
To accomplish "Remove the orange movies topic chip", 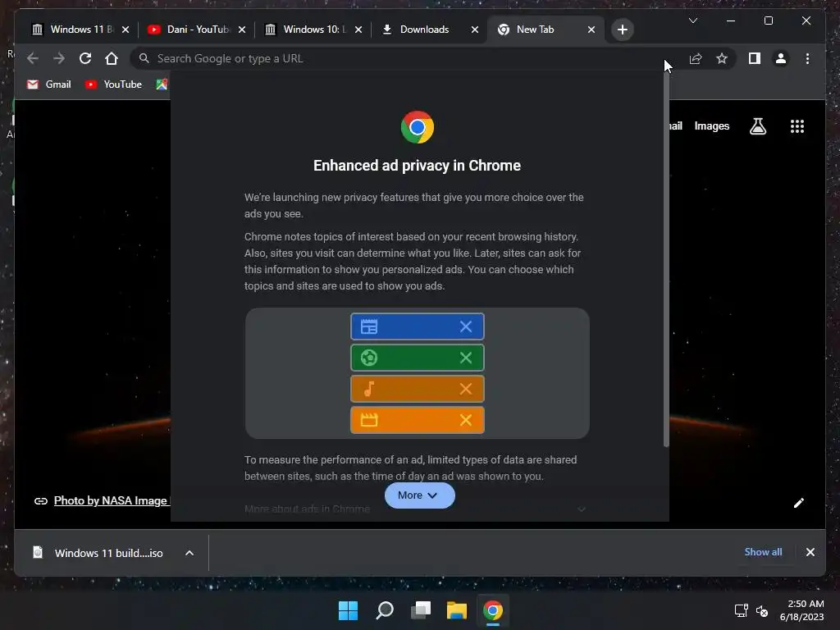I will [x=466, y=419].
